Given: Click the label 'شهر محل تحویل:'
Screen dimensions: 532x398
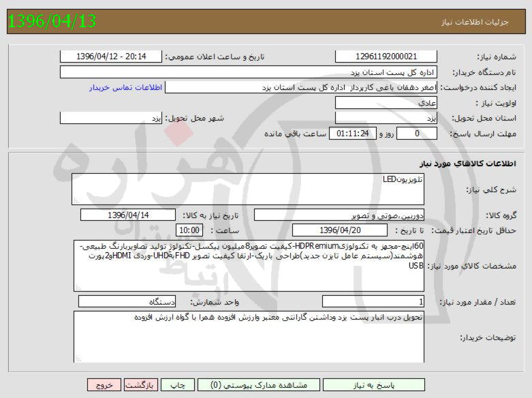Looking at the screenshot, I should (194, 118).
